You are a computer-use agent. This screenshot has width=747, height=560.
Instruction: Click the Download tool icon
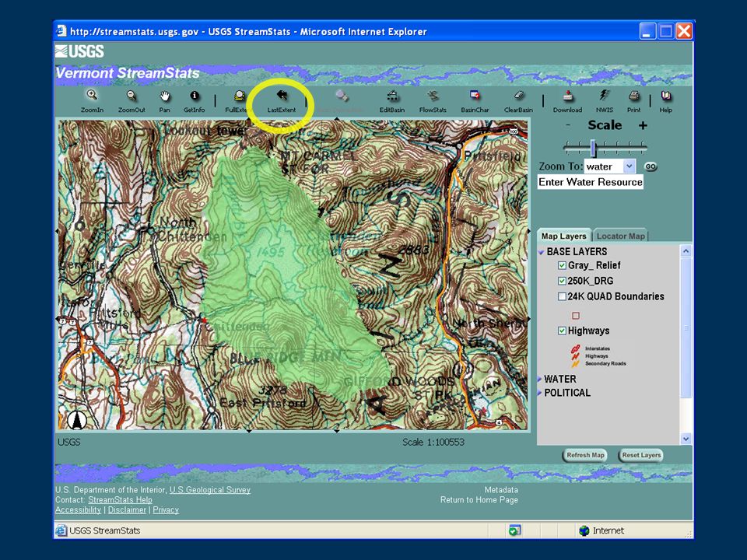click(567, 96)
